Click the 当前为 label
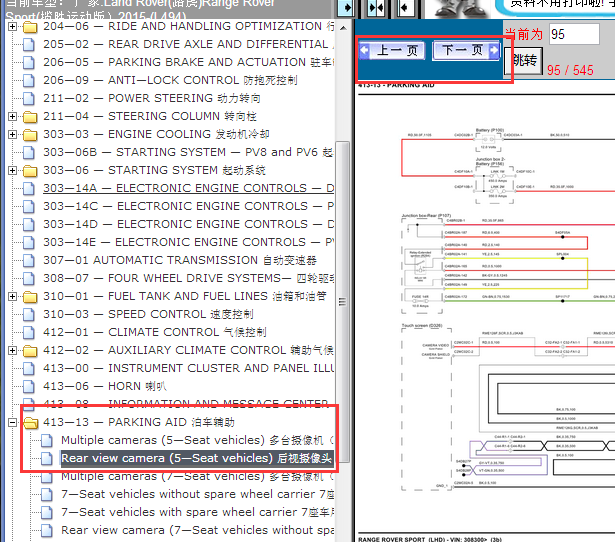Screen dimensions: 615x542 524,35
